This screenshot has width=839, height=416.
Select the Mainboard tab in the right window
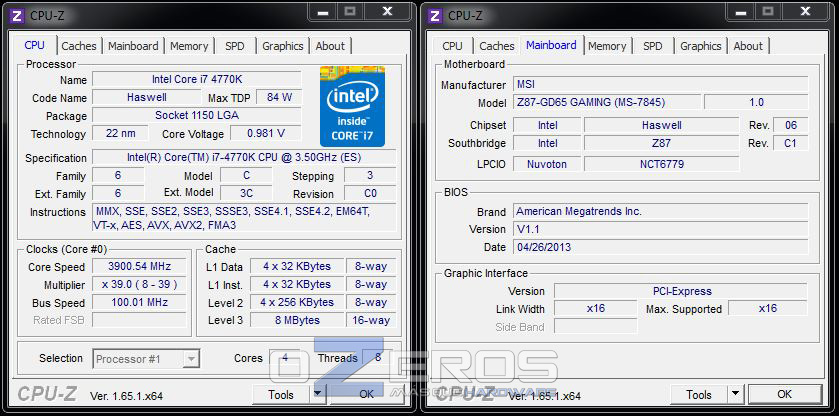click(551, 45)
